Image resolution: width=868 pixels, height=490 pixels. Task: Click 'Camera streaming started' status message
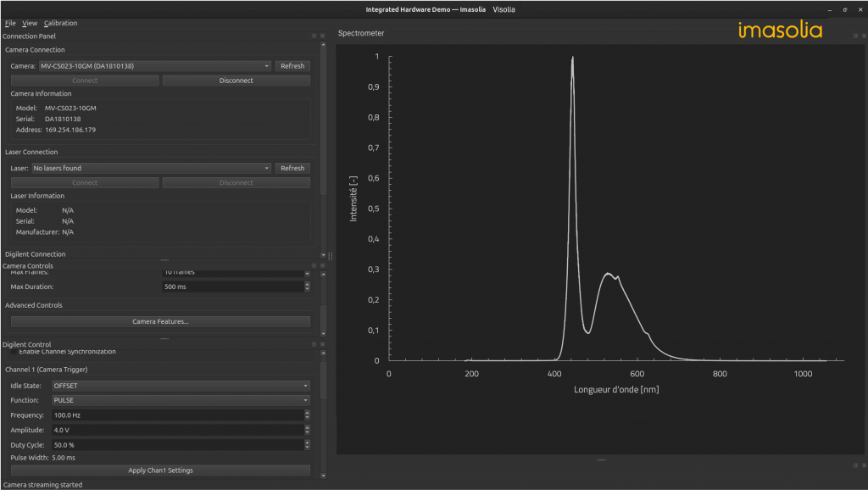coord(42,485)
